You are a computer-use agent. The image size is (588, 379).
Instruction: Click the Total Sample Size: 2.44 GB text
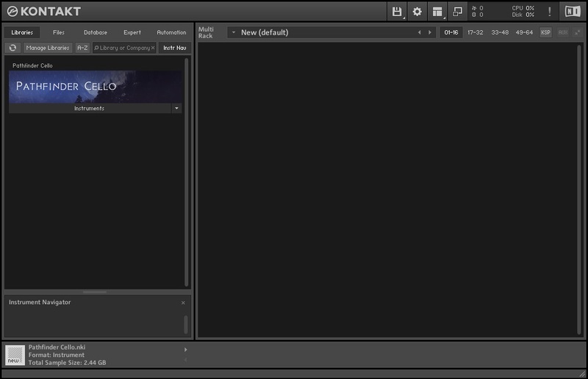coord(67,363)
